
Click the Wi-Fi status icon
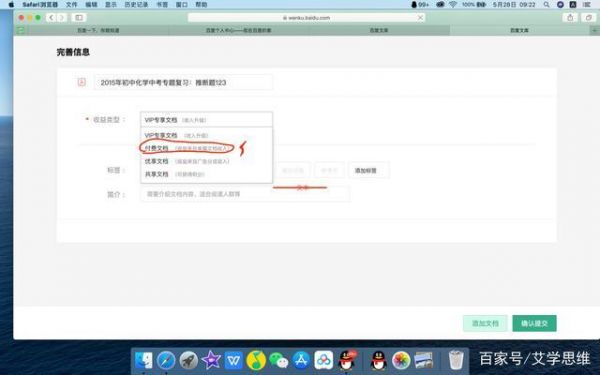453,5
